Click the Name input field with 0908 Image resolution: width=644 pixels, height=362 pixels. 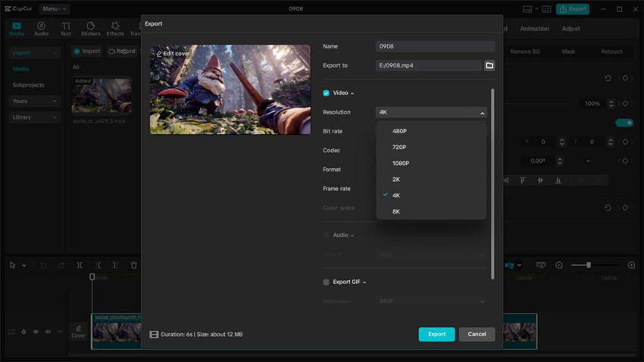pos(435,46)
